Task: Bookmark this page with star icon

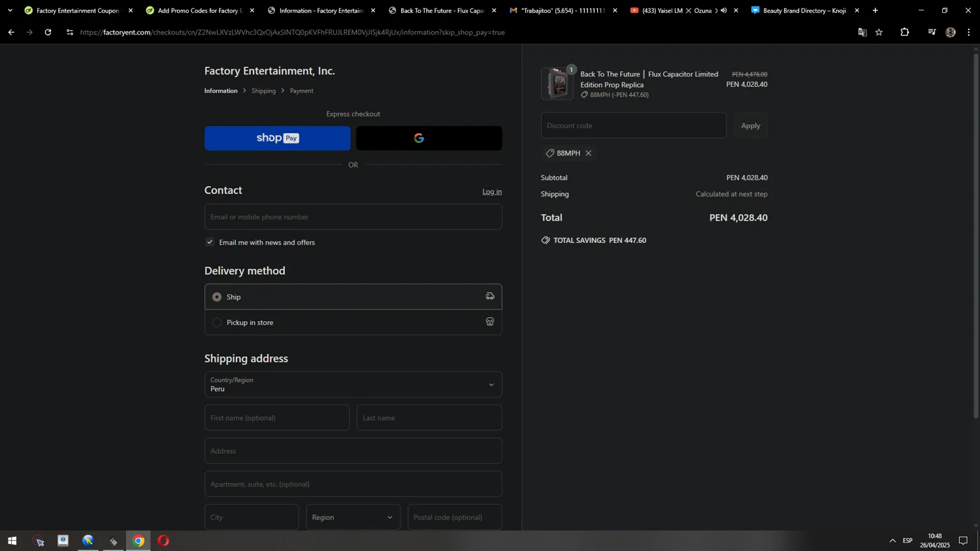Action: 879,32
